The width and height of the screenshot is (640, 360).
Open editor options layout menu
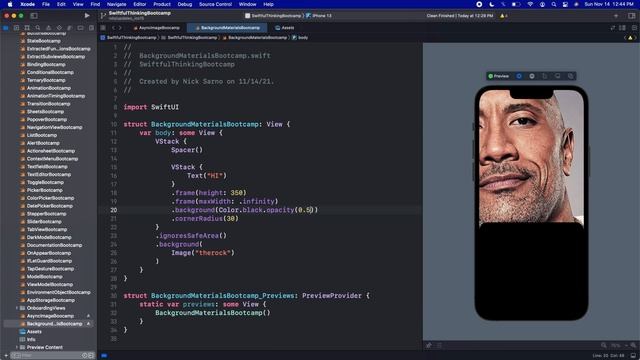coord(622,28)
